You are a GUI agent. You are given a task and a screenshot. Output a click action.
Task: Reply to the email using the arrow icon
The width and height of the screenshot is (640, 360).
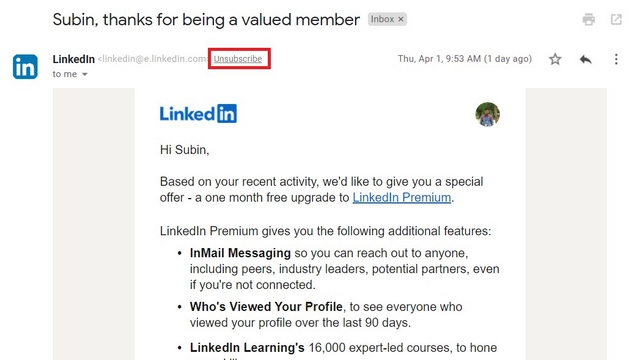pyautogui.click(x=586, y=59)
